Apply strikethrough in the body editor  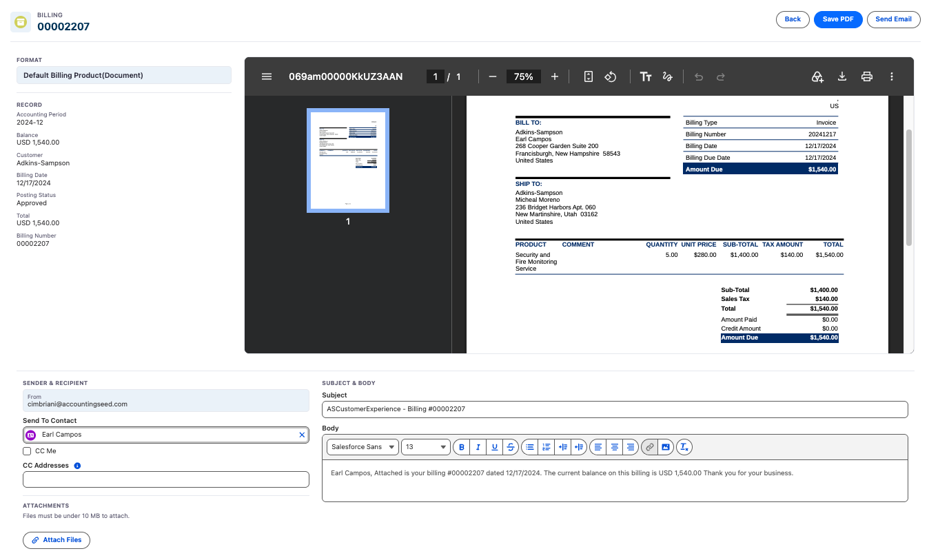[511, 447]
